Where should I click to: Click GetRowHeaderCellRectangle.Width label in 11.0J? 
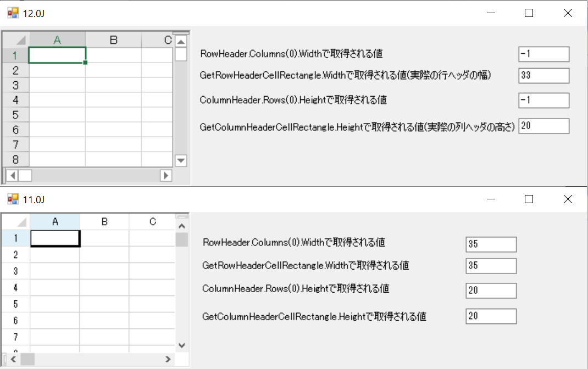pos(306,266)
